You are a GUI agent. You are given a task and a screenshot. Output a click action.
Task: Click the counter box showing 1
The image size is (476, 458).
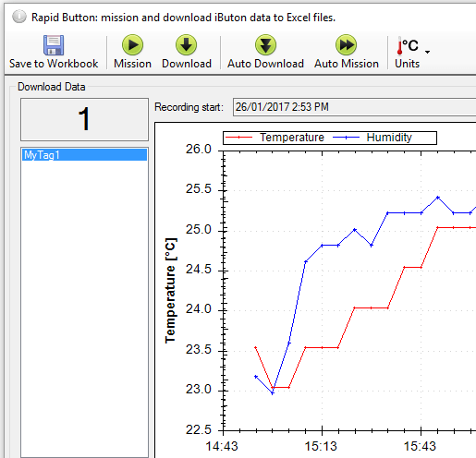(84, 119)
